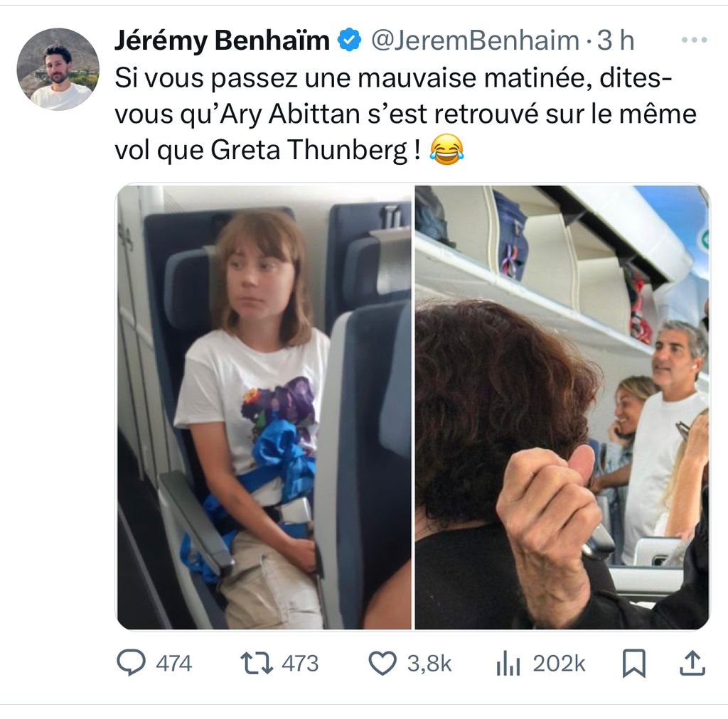Open Jérémy Benhaïm's profile picture

click(x=58, y=69)
